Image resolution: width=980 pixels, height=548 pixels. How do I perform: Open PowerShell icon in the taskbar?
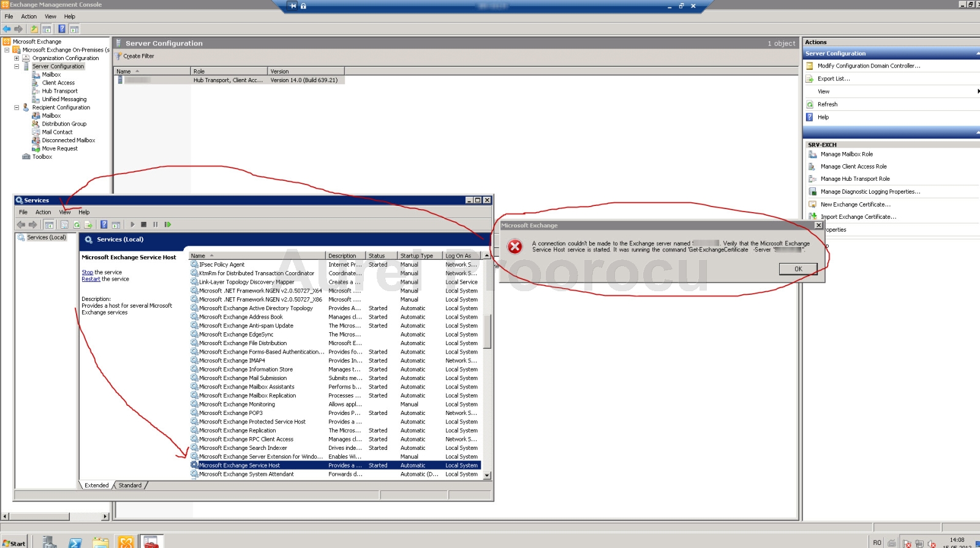[x=75, y=542]
